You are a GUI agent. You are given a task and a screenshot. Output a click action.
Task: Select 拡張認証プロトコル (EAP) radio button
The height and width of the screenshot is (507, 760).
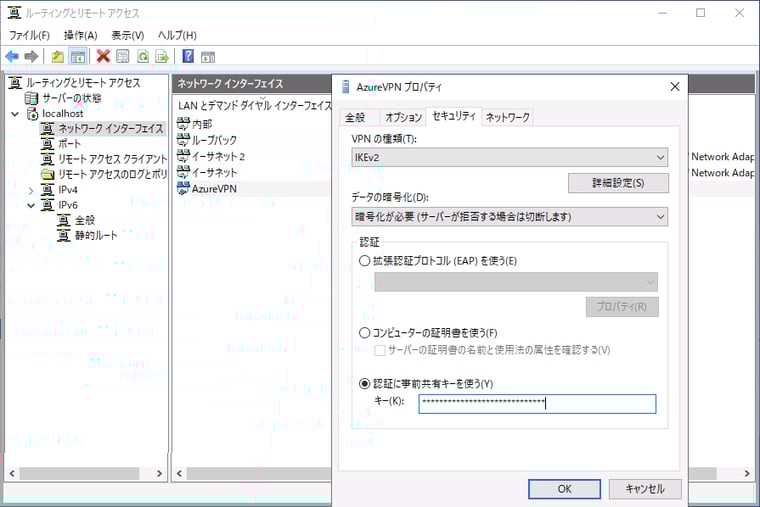click(x=365, y=261)
